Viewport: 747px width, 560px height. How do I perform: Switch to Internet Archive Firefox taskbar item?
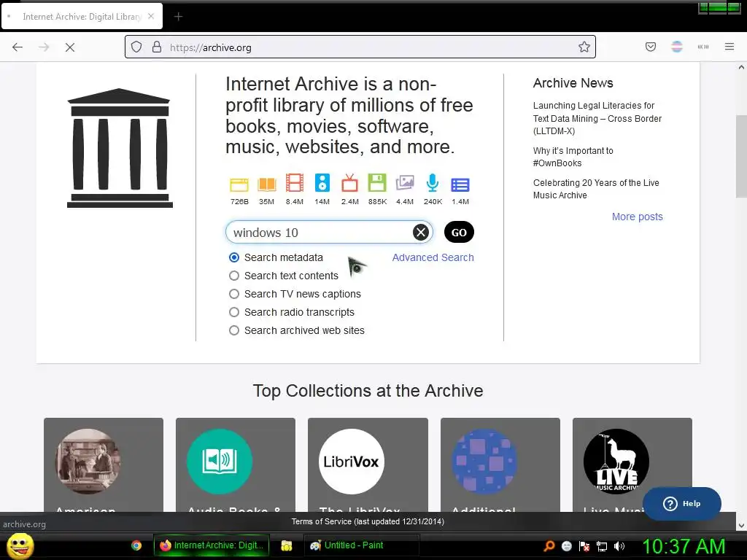click(x=212, y=545)
